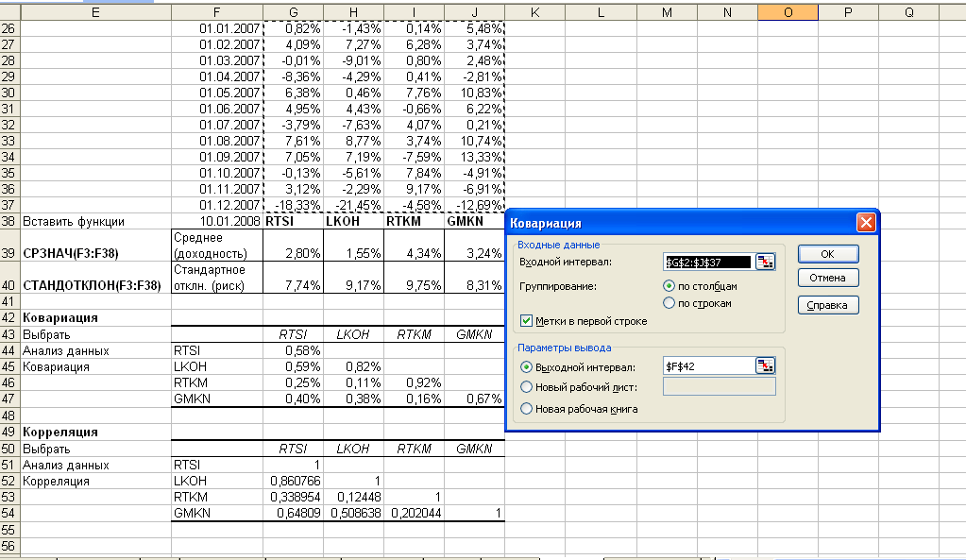Screen dimensions: 966x560
Task: Click the Отмена button
Action: [x=828, y=278]
